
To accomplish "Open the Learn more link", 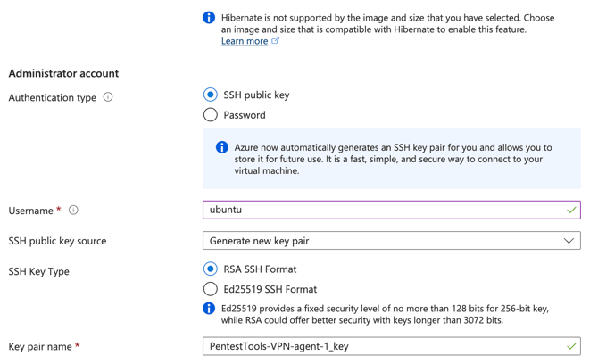I will tap(245, 41).
